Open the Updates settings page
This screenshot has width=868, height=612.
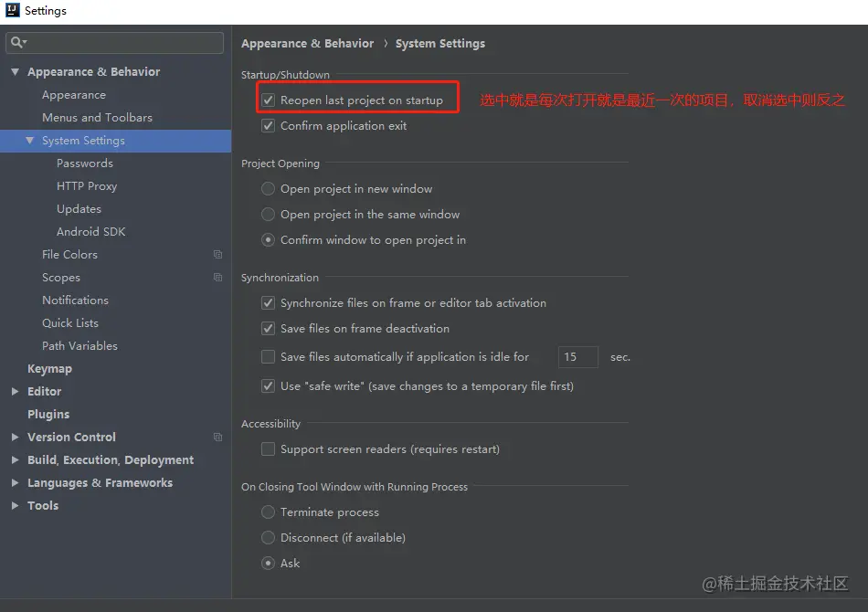click(79, 208)
